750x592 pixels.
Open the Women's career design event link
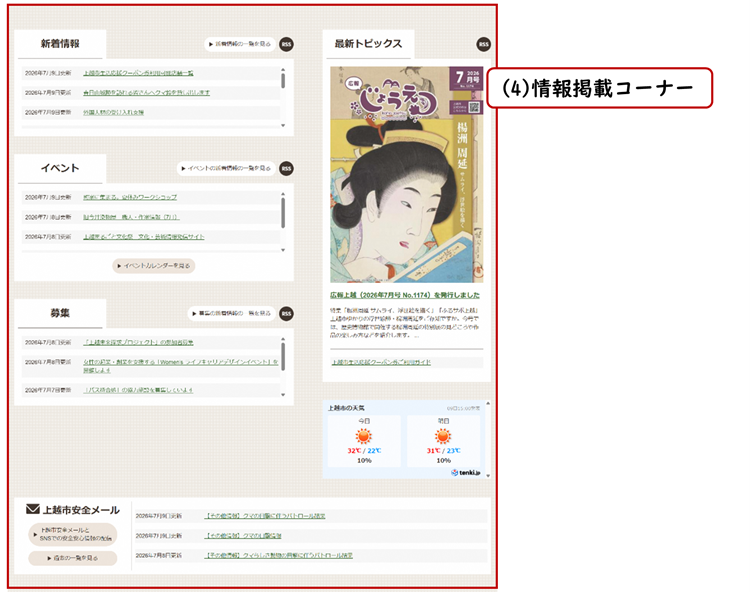[x=180, y=366]
